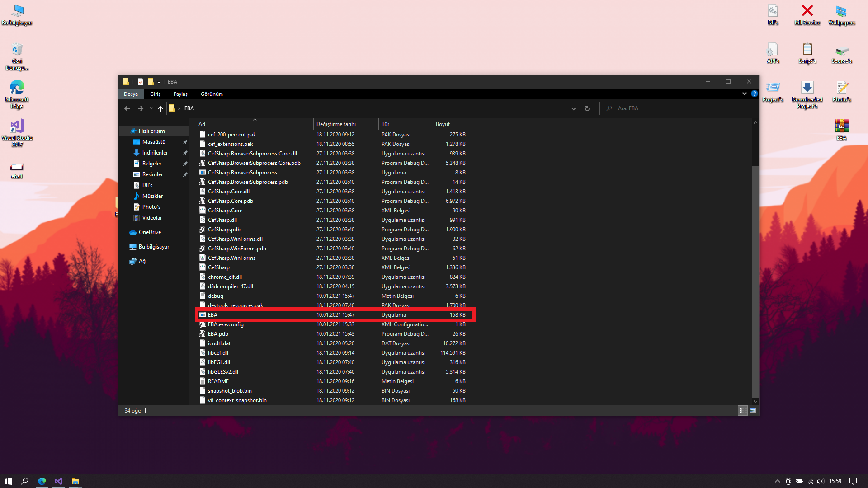This screenshot has height=488, width=868.
Task: Open the Help question mark icon
Action: pos(754,94)
